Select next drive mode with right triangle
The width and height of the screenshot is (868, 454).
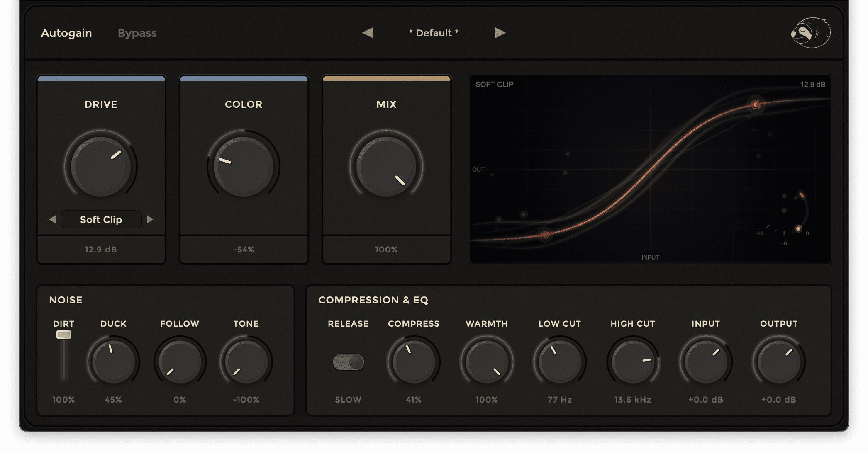(150, 219)
